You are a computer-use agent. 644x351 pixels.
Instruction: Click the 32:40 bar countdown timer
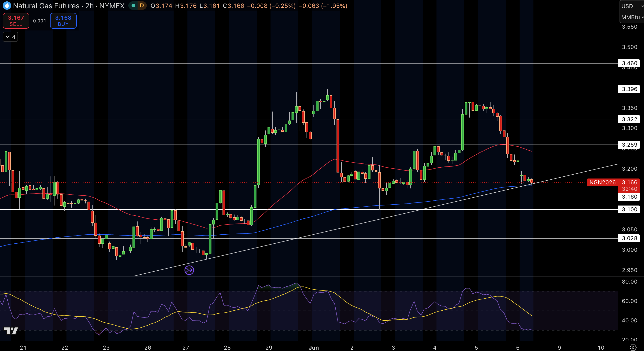point(629,189)
